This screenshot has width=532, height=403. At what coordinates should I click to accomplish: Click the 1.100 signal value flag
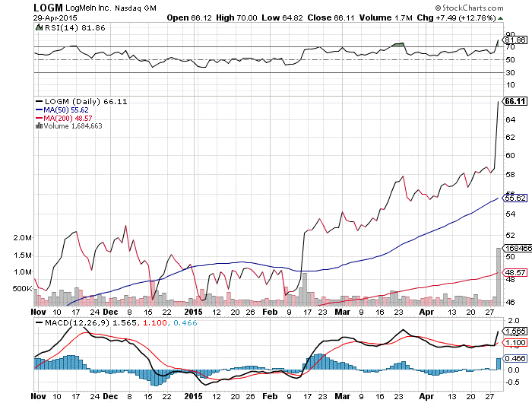click(x=515, y=343)
